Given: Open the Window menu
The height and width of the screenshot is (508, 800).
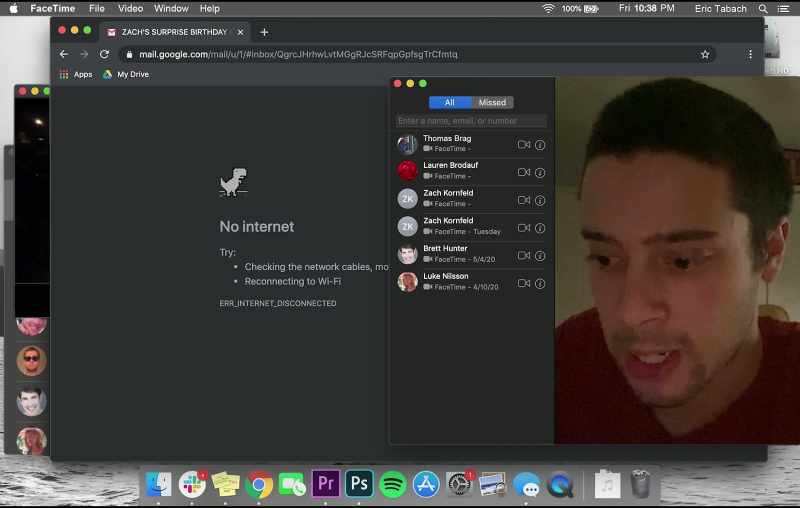Looking at the screenshot, I should (x=171, y=9).
